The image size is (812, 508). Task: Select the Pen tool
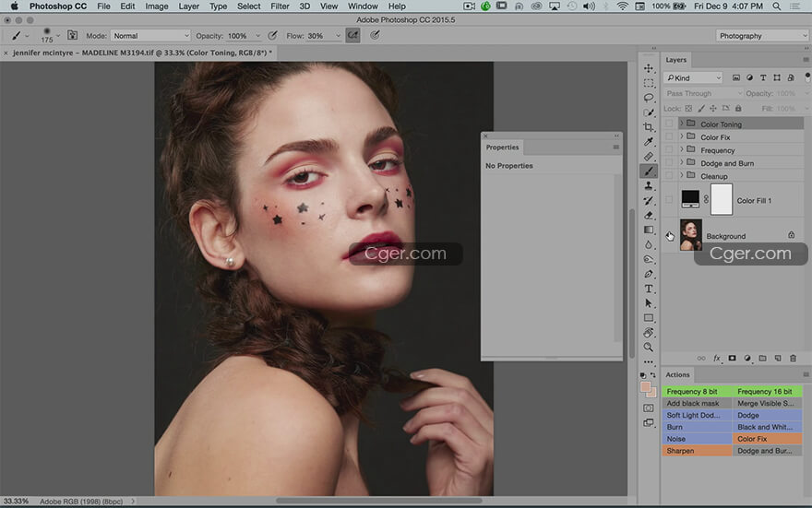649,274
